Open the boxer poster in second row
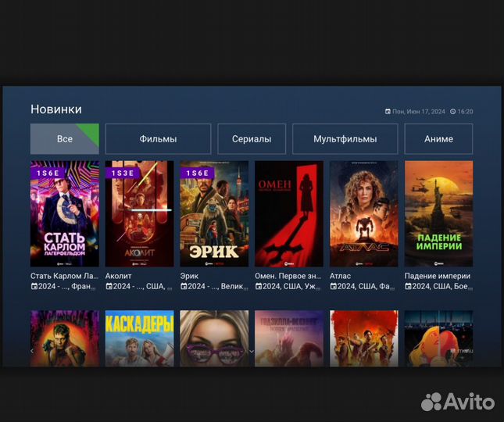The image size is (504, 422). click(65, 338)
